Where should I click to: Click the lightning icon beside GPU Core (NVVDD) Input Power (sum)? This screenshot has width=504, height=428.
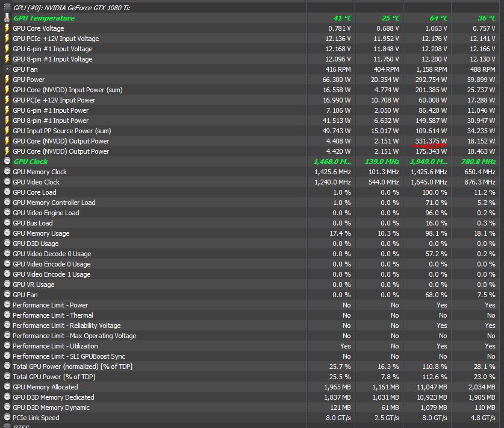(x=7, y=90)
